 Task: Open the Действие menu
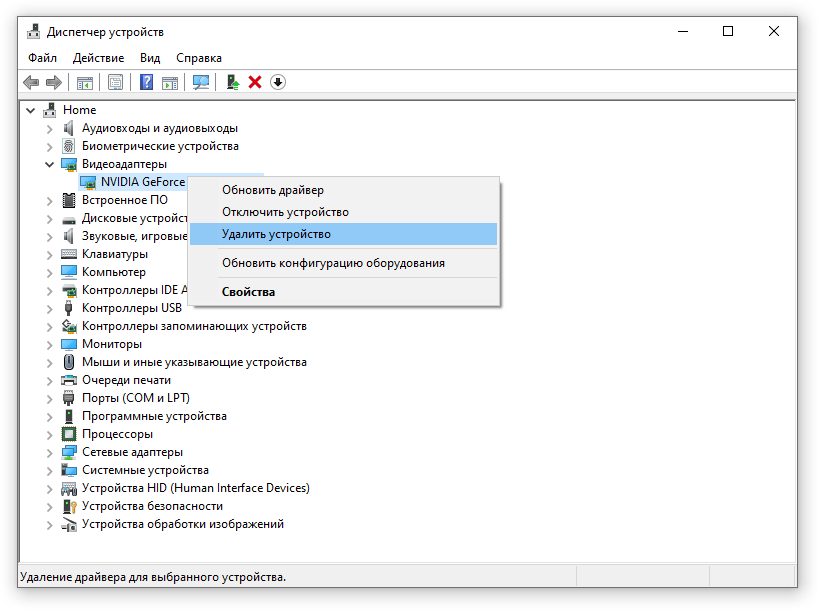98,58
